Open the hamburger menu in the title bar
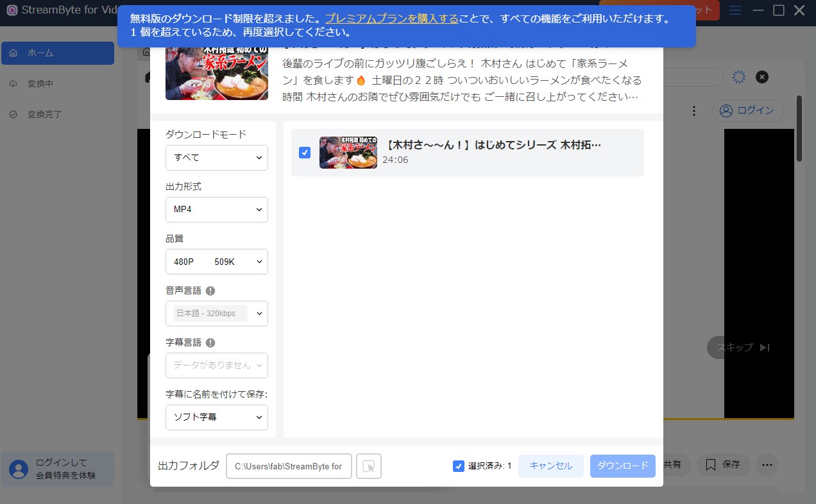Image resolution: width=816 pixels, height=504 pixels. 735,10
